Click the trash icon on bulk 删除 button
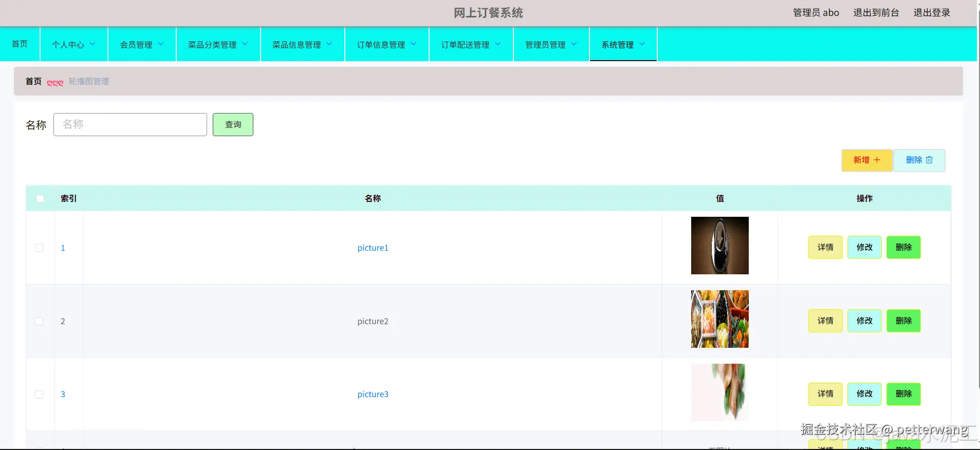The width and height of the screenshot is (980, 450). coord(929,160)
